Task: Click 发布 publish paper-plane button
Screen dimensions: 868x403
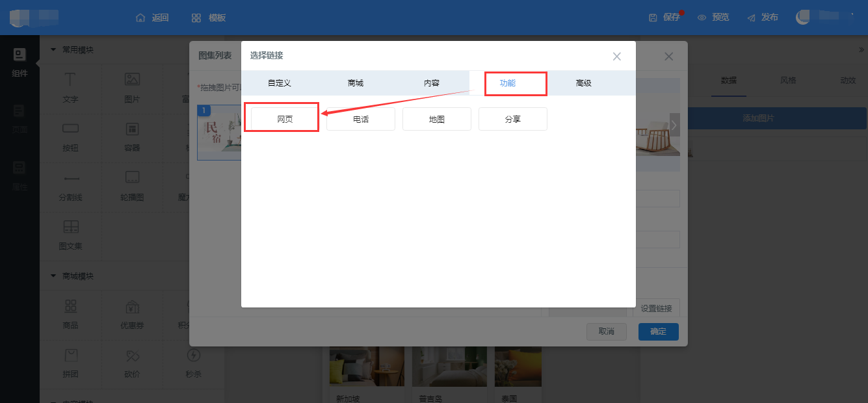Action: [x=762, y=18]
